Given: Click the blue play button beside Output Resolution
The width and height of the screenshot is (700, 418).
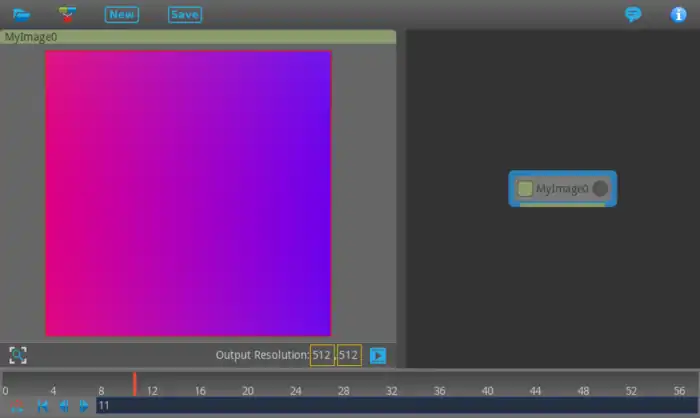Looking at the screenshot, I should (x=378, y=355).
